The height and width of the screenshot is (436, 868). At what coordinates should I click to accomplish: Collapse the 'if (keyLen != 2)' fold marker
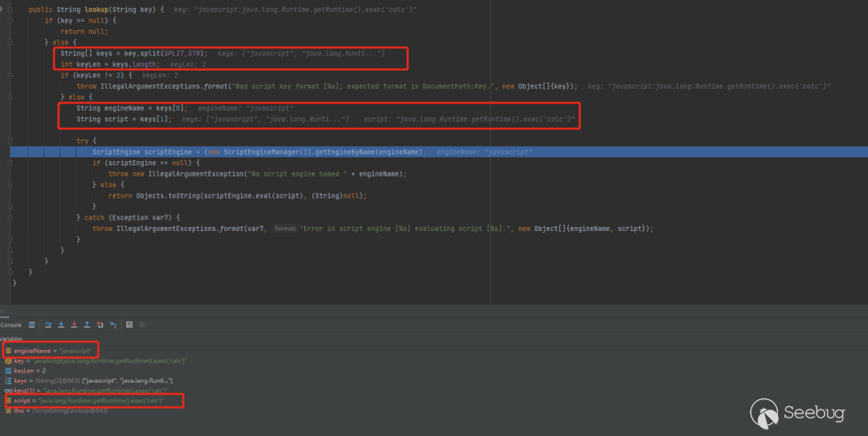coord(10,76)
